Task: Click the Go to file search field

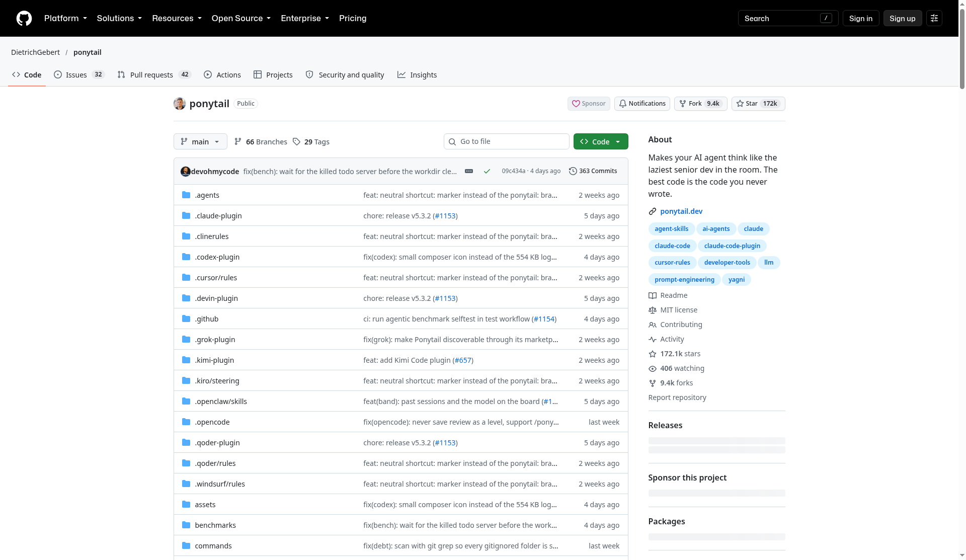Action: pos(507,141)
